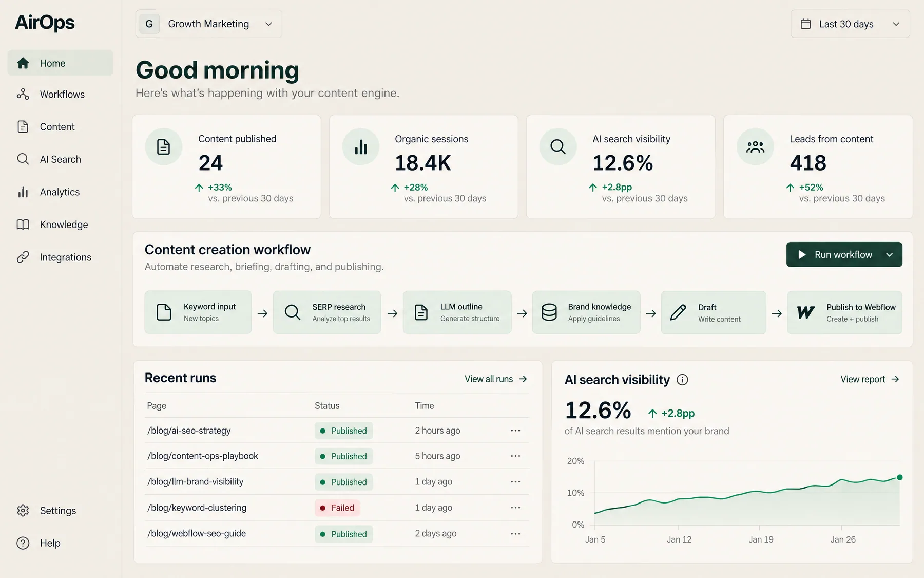924x578 pixels.
Task: Click the Organic sessions bar chart icon
Action: coord(361,146)
